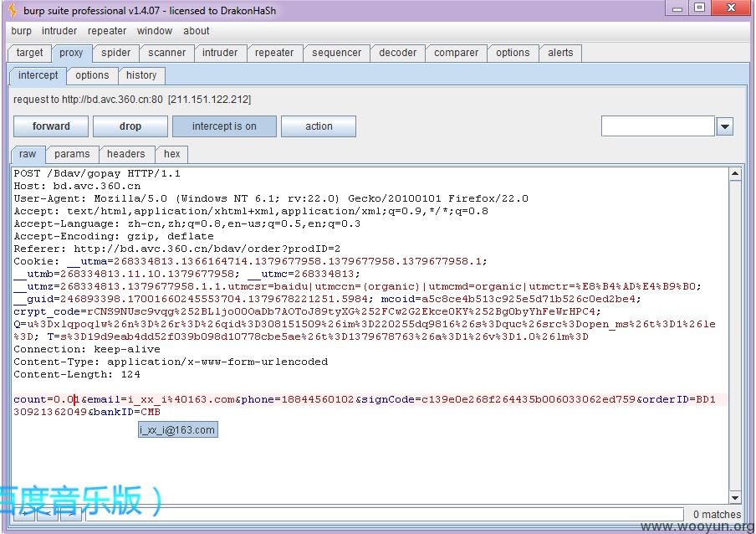Click the 'Accept-Encoding: gzip, deflate' line
Screen dimensions: 756x534
(x=114, y=236)
